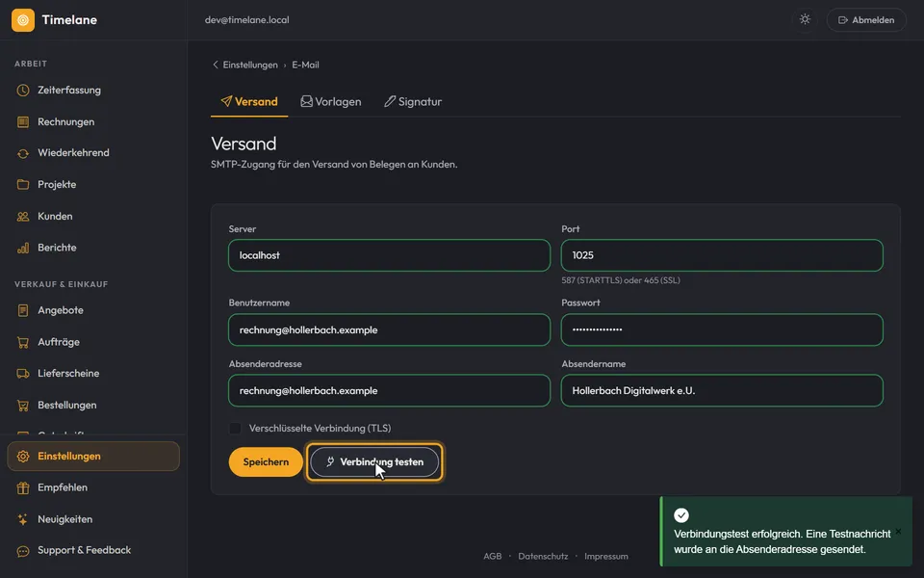Click the Einstellungen sidebar item label
The width and height of the screenshot is (924, 578).
click(69, 457)
